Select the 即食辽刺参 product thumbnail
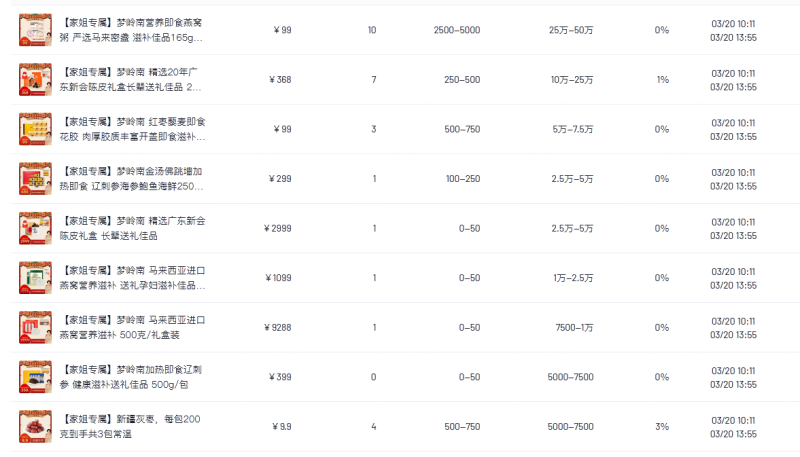The width and height of the screenshot is (800, 457). point(35,377)
